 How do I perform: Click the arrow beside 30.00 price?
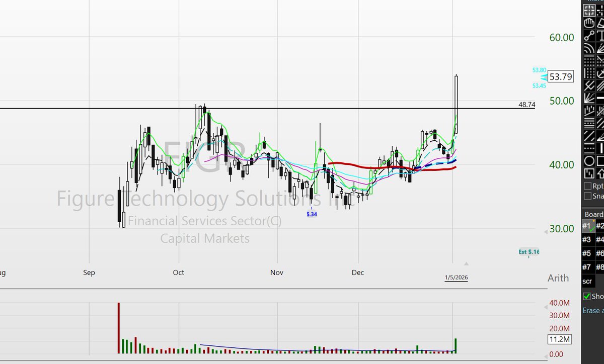point(546,232)
